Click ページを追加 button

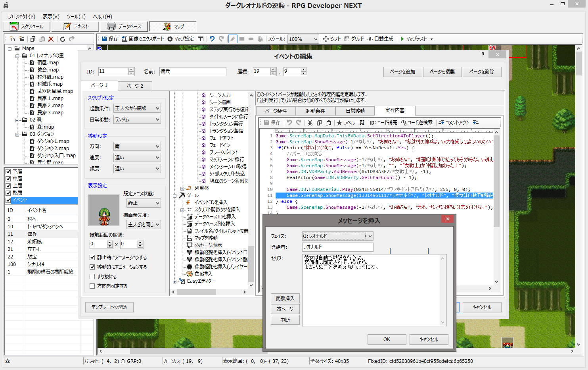click(402, 72)
